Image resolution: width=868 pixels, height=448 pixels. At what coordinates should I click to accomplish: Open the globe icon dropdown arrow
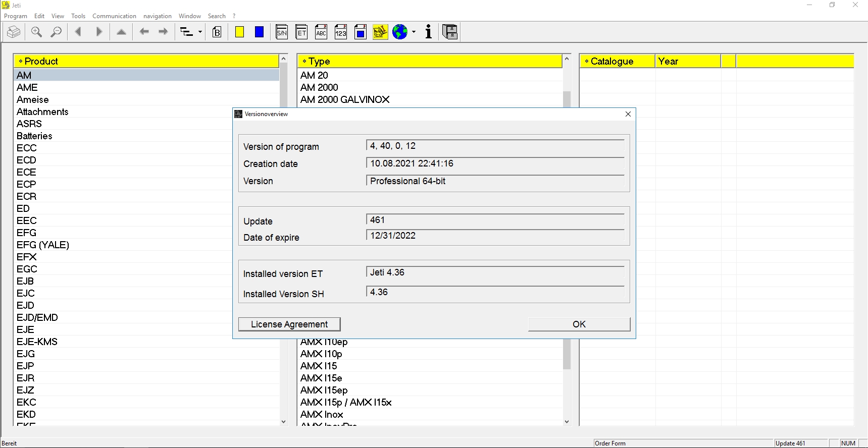click(414, 32)
